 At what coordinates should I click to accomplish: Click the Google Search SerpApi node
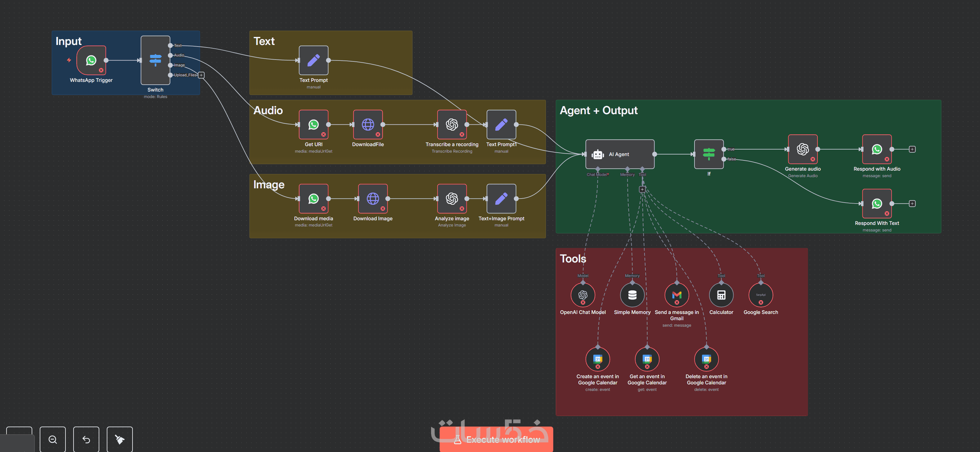(x=761, y=295)
